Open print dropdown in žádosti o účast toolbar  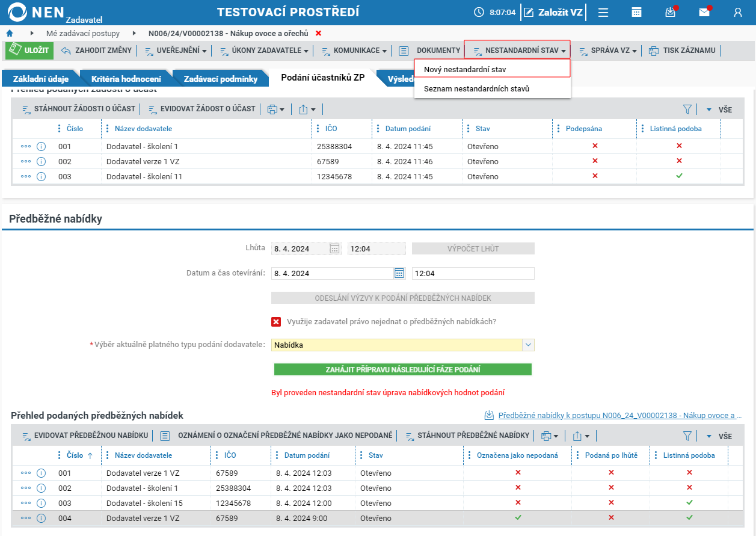tap(275, 109)
